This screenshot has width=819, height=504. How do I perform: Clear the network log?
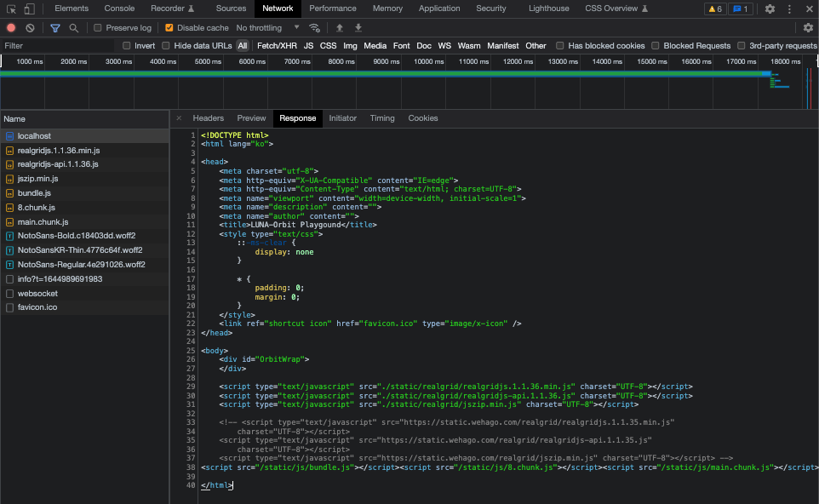click(31, 28)
